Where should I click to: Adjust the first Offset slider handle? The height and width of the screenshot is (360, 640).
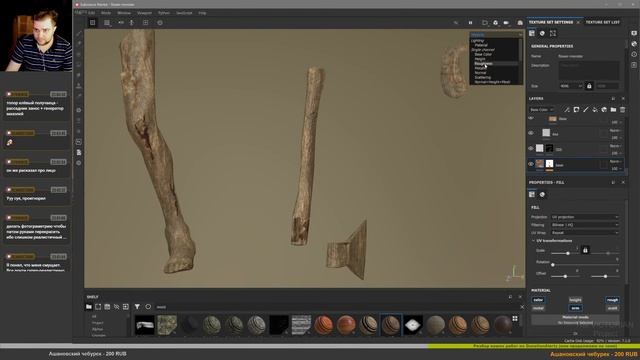(x=565, y=276)
